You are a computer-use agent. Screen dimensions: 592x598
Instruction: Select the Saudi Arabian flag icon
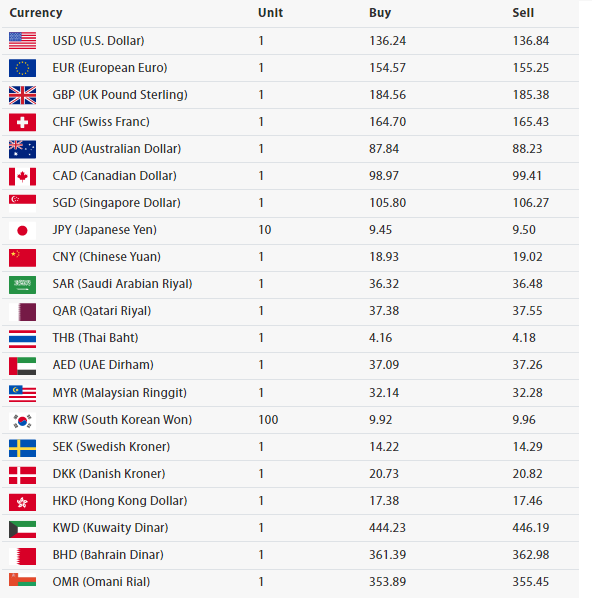coord(23,285)
